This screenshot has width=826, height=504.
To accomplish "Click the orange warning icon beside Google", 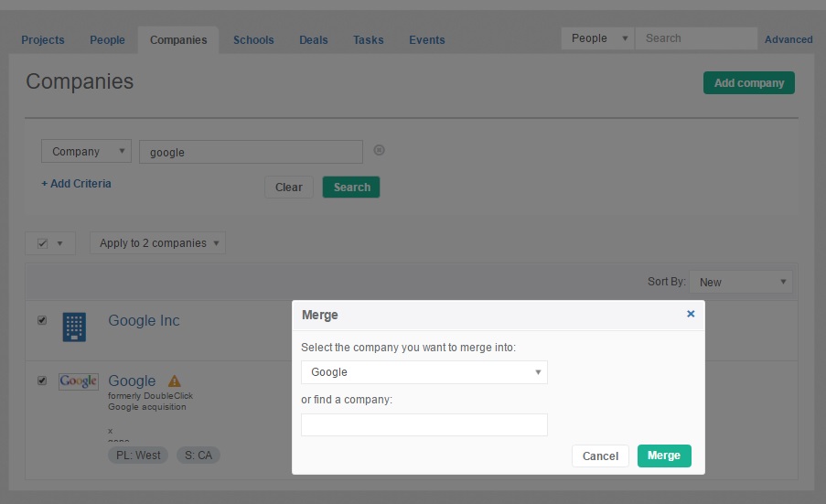I will pyautogui.click(x=175, y=381).
